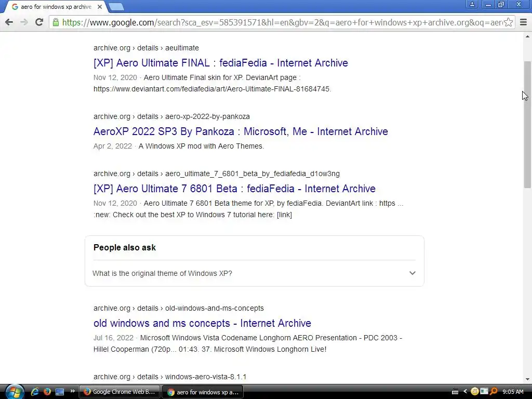
Task: Click aero_ultimate_7_6801_beta breadcrumb text
Action: pos(252,174)
